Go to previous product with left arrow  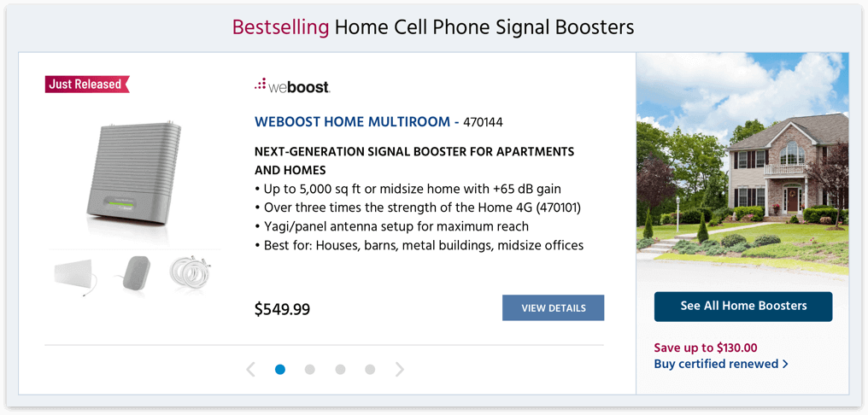(x=250, y=370)
